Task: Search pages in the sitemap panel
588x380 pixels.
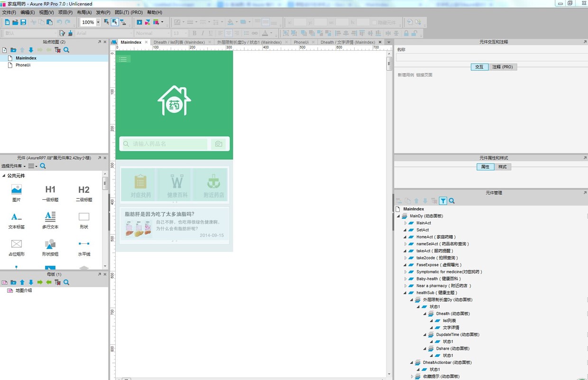Action: pos(66,50)
